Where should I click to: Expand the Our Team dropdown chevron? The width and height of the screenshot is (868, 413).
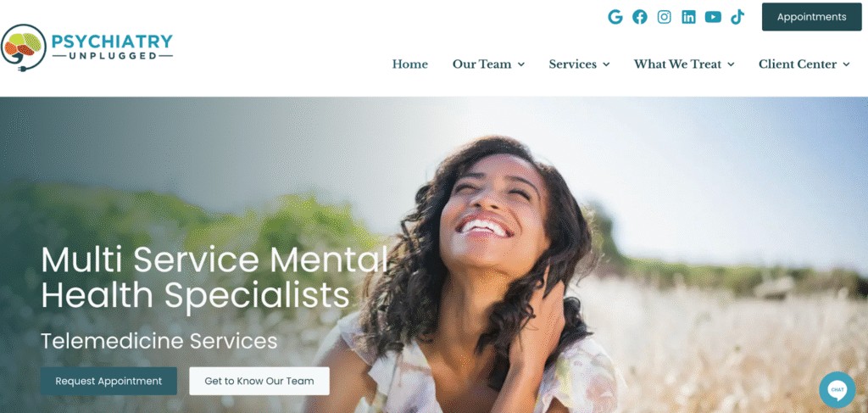(521, 64)
